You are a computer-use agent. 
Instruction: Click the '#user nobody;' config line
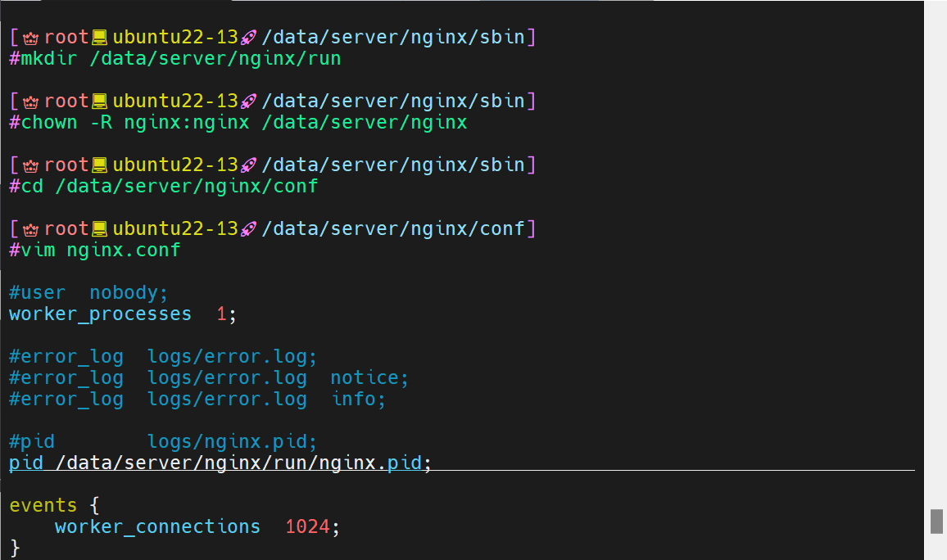tap(88, 292)
